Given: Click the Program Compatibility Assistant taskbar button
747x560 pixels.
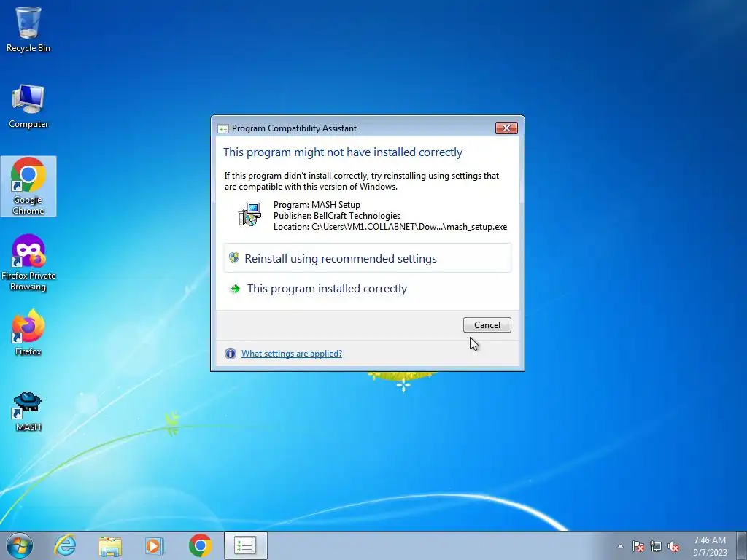Looking at the screenshot, I should tap(245, 545).
